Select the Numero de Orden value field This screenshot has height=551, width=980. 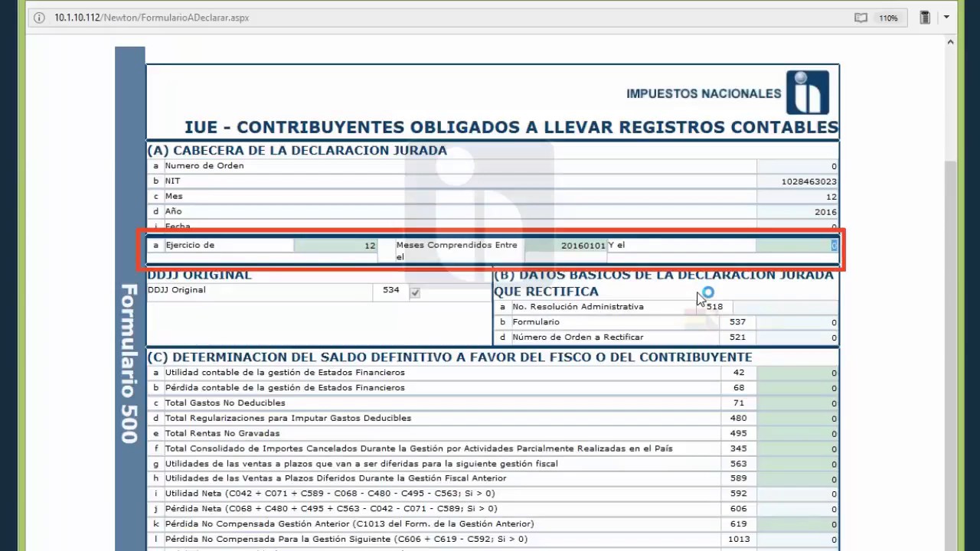tap(797, 166)
